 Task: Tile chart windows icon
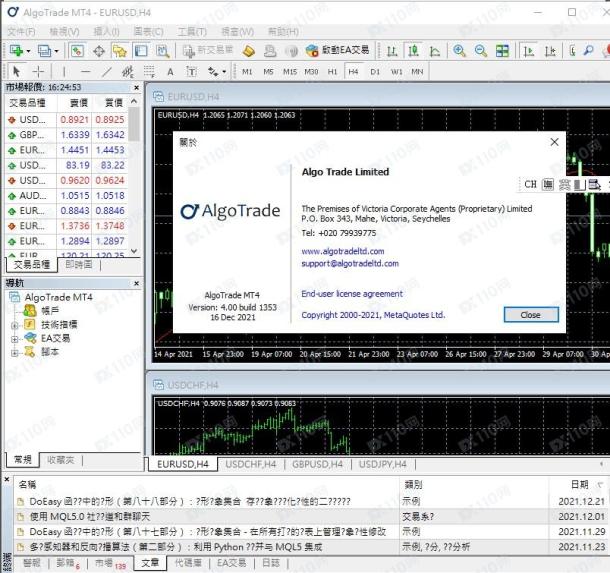pos(502,51)
